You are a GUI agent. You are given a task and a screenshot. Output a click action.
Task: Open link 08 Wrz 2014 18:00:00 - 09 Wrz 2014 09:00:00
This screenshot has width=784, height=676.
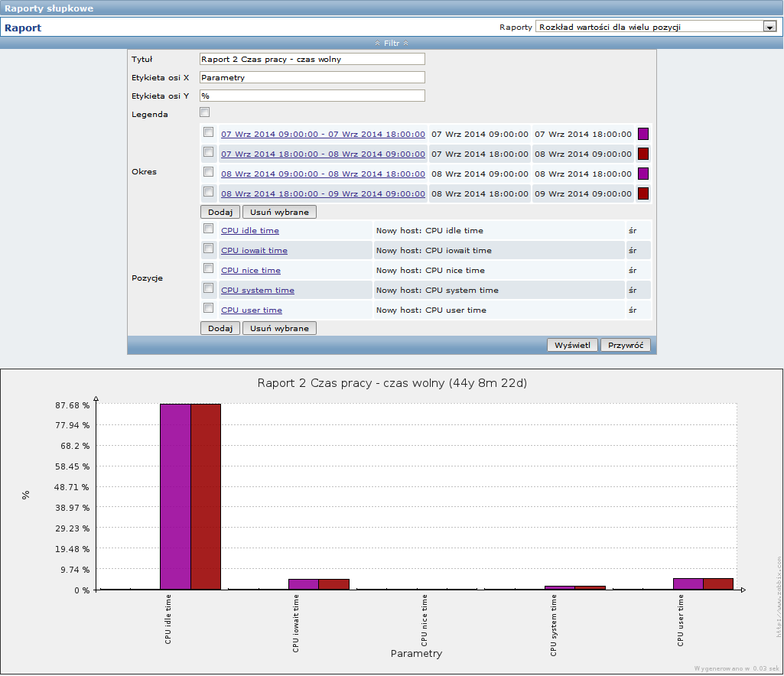coord(323,194)
